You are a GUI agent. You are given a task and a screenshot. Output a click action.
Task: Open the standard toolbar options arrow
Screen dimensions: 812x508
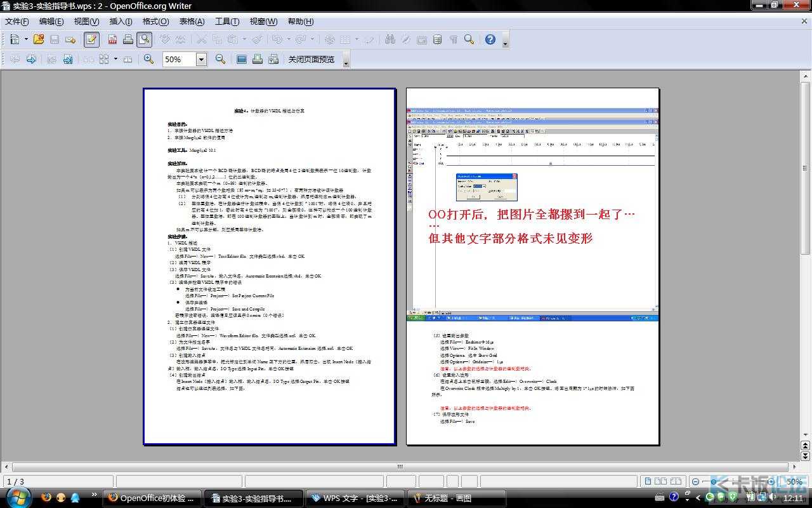(x=506, y=41)
